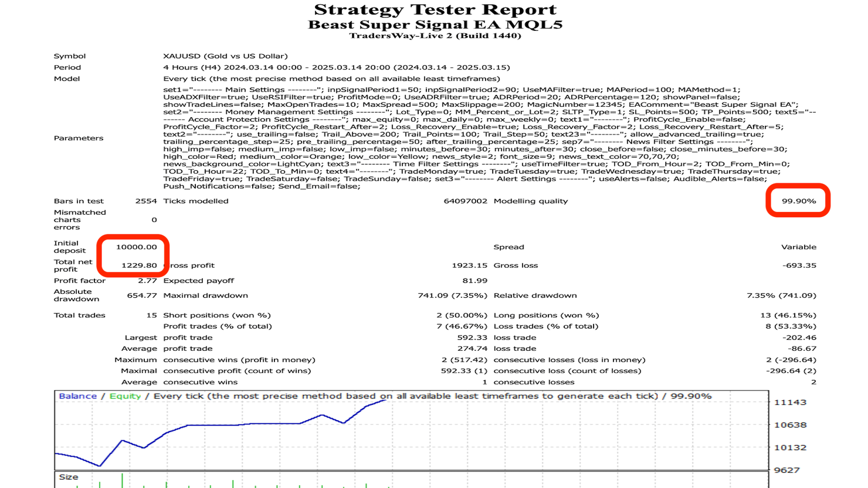Click the 592.33 (1) consecutive profit value
Image resolution: width=868 pixels, height=488 pixels.
[464, 371]
